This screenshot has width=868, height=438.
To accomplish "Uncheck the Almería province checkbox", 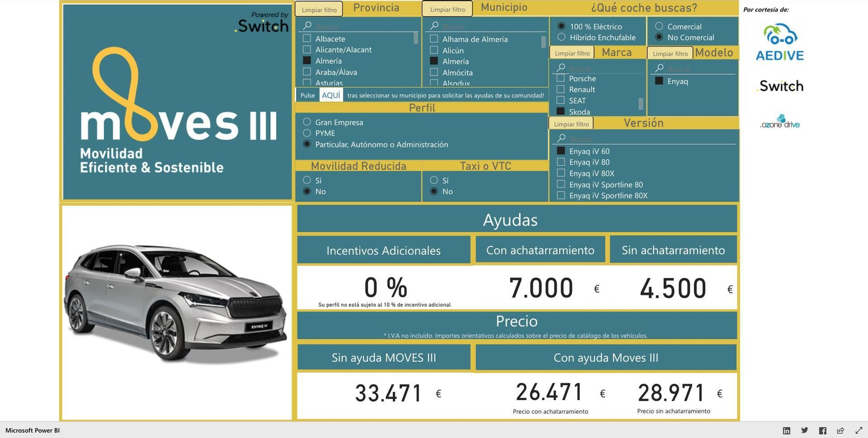I will 307,61.
